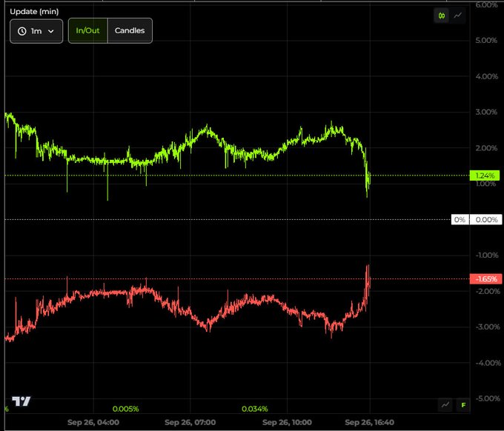Click the 4.00% axis label
Viewport: 504px width, 431px height.
pos(487,76)
